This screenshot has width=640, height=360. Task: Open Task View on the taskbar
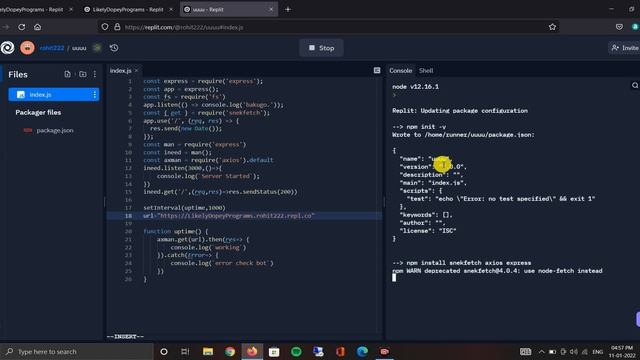[x=185, y=351]
